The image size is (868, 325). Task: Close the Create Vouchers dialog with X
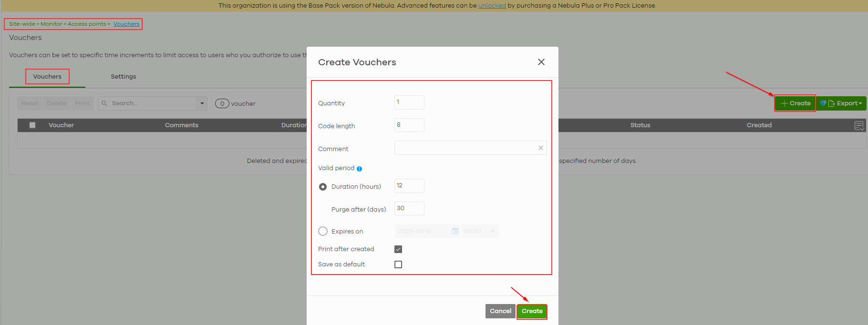541,62
